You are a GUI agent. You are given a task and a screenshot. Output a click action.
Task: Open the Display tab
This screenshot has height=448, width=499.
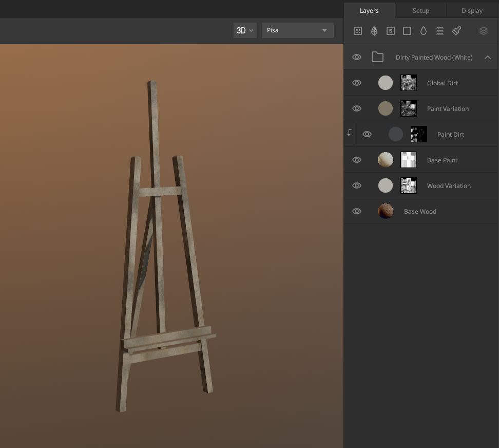tap(471, 10)
